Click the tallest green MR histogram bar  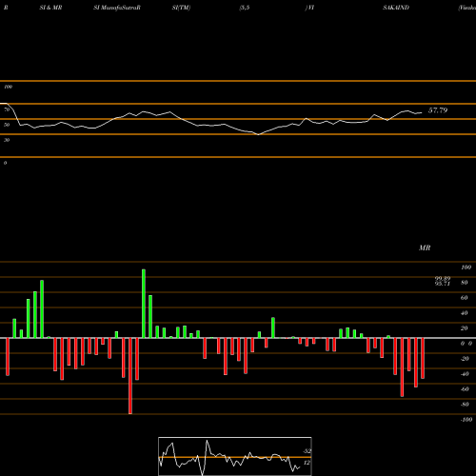(144, 304)
